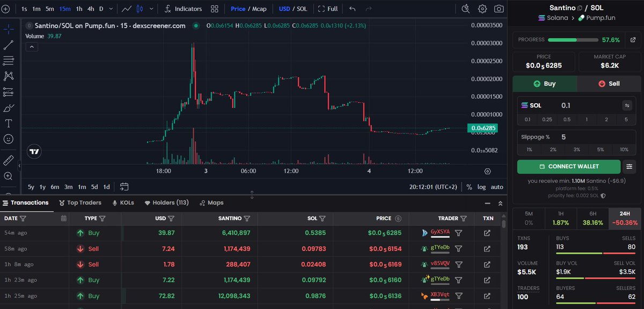
Task: Set 15m chart timeframe
Action: tap(64, 9)
